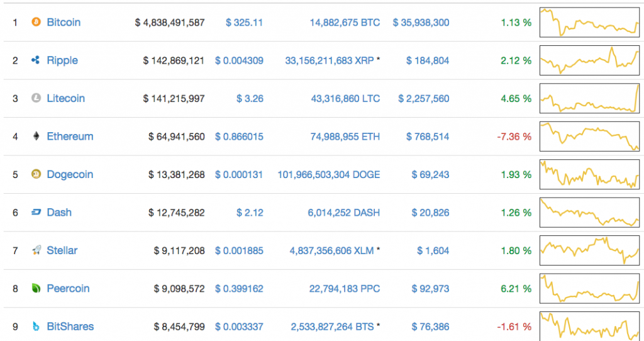Click Ripple volume $ 184,804
Screen dimensions: 644x341
[428, 60]
